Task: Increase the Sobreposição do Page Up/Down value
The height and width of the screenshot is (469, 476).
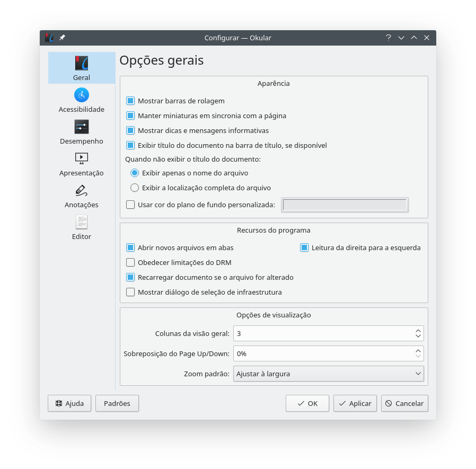Action: coord(418,350)
